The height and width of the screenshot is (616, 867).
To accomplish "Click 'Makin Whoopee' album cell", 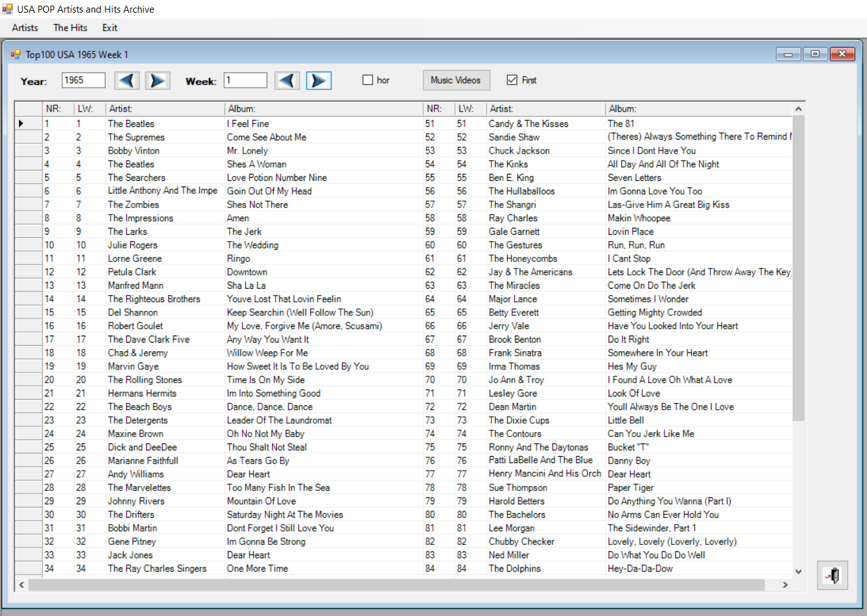I will click(699, 218).
